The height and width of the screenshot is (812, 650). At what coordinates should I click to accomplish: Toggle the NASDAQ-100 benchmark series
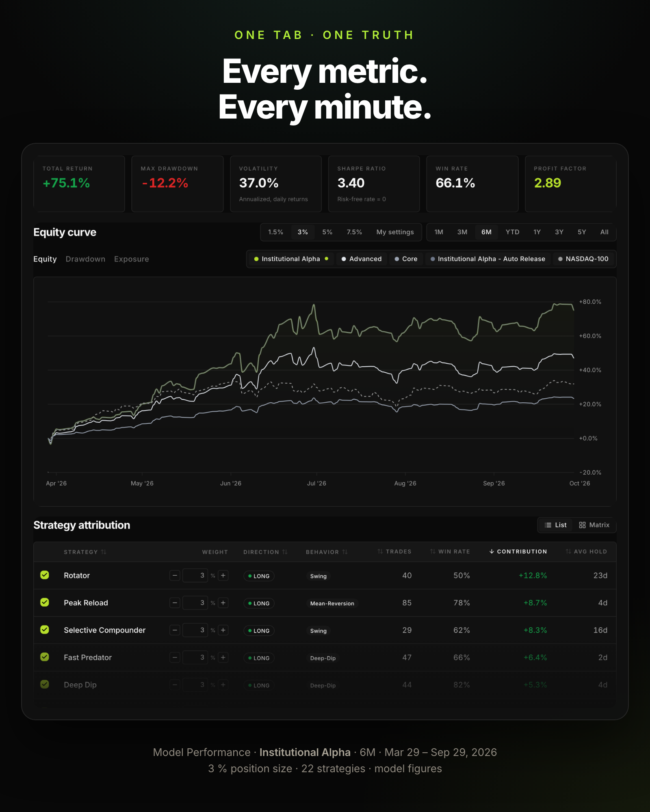click(x=583, y=259)
